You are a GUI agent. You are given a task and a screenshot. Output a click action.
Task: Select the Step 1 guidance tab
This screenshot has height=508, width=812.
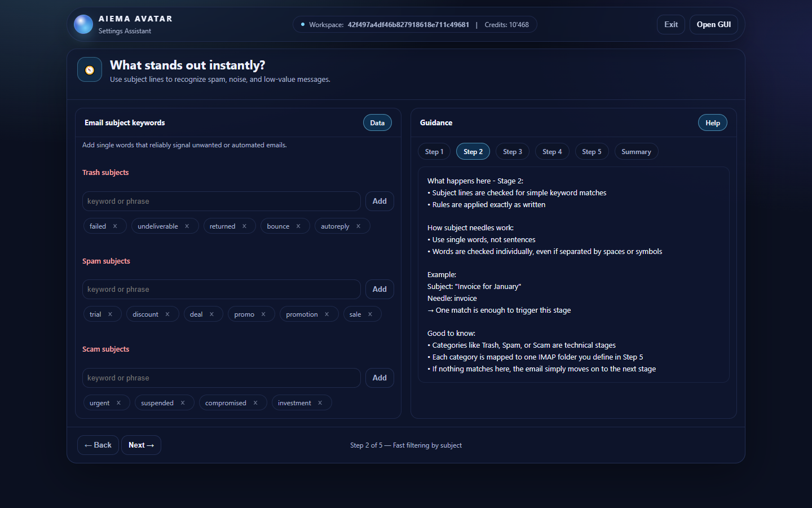tap(434, 152)
